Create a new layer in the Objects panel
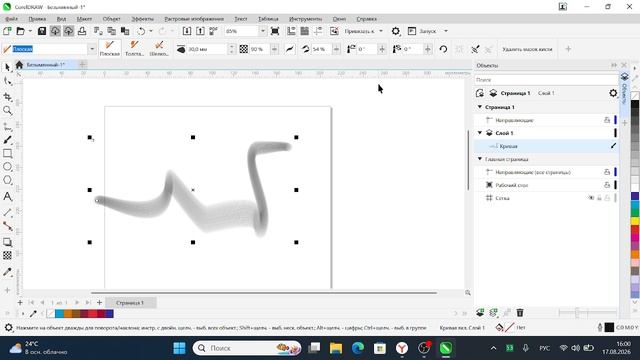This screenshot has height=360, width=640. point(480,313)
